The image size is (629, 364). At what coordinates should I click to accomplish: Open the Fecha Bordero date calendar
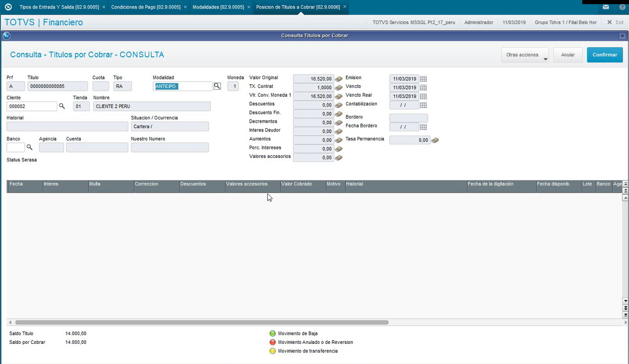coord(423,127)
